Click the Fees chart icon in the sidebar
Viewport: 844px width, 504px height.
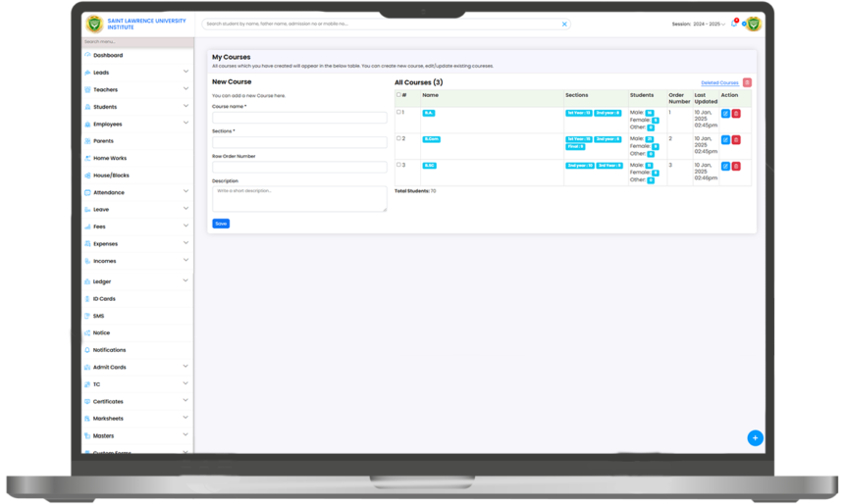pos(87,227)
